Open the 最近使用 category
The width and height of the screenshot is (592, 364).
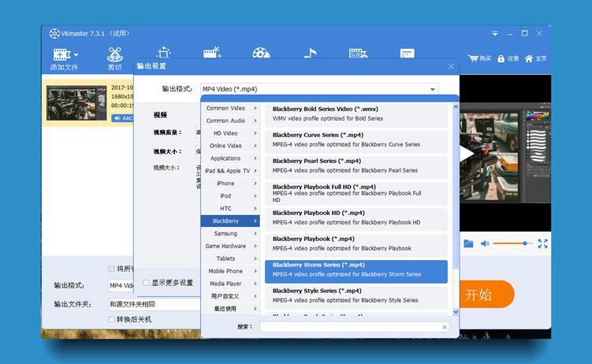[x=230, y=309]
